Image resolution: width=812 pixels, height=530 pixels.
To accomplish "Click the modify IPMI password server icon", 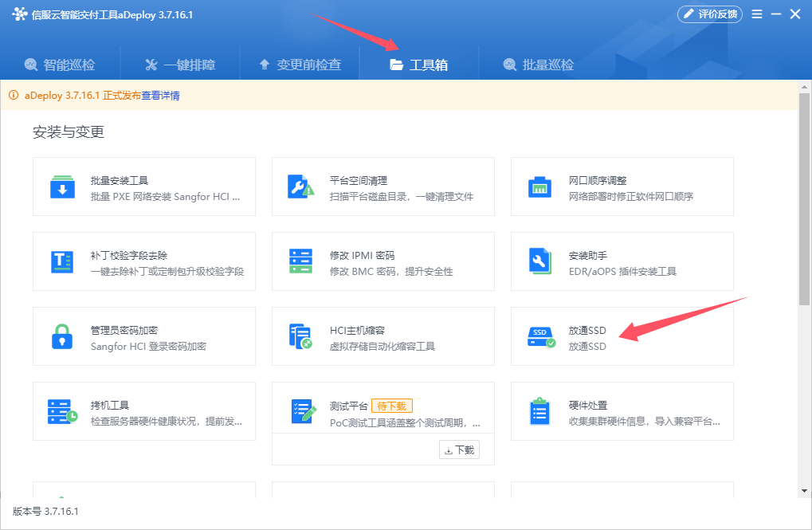I will pyautogui.click(x=301, y=261).
